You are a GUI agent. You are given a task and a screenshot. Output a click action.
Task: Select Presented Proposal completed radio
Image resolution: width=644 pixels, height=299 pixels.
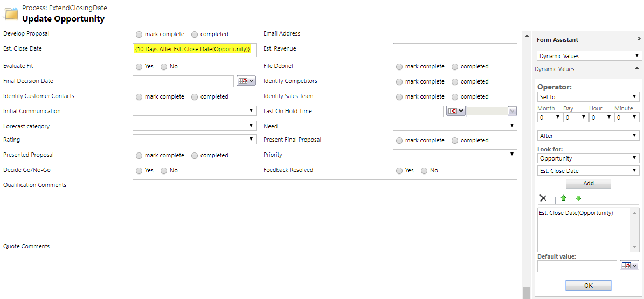(195, 156)
